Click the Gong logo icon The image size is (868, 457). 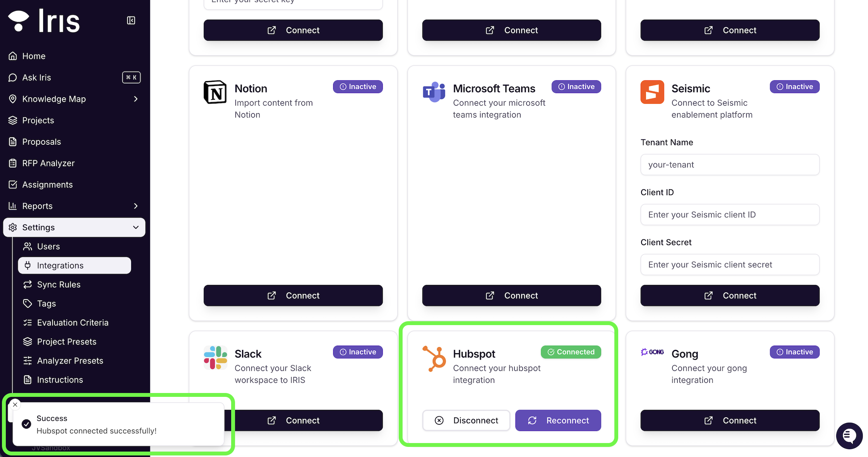pos(652,352)
